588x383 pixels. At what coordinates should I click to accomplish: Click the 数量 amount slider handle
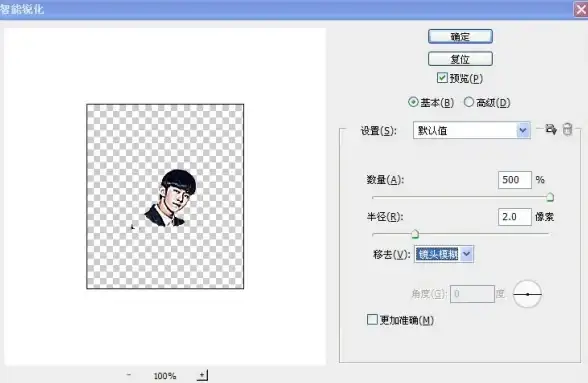pos(550,197)
